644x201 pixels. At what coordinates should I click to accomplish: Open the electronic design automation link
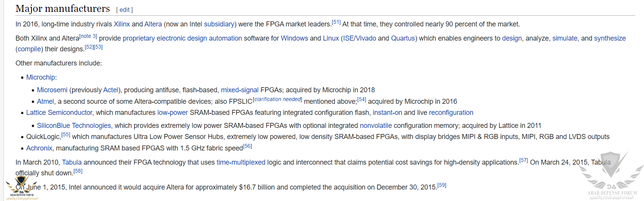coord(199,38)
